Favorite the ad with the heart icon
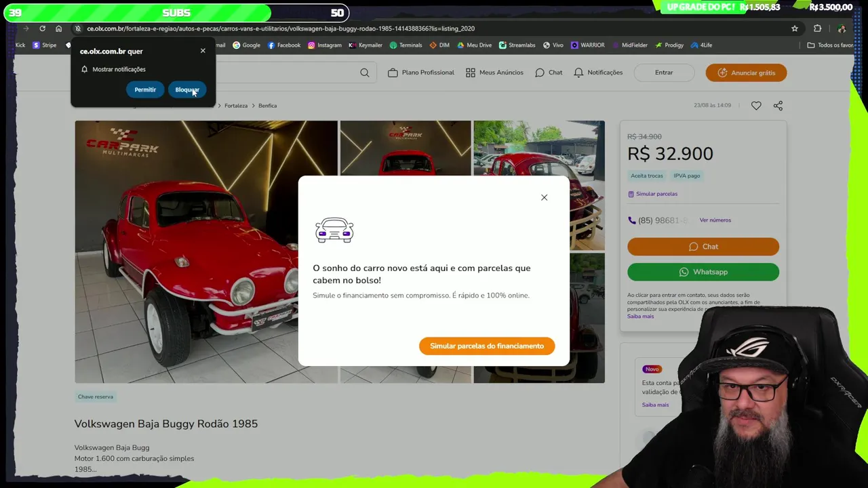 [756, 106]
